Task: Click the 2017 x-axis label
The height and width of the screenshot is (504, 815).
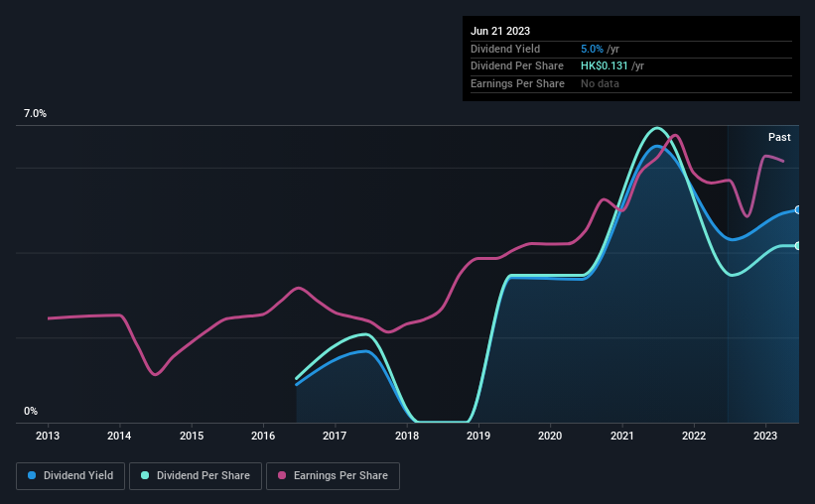Action: [335, 436]
